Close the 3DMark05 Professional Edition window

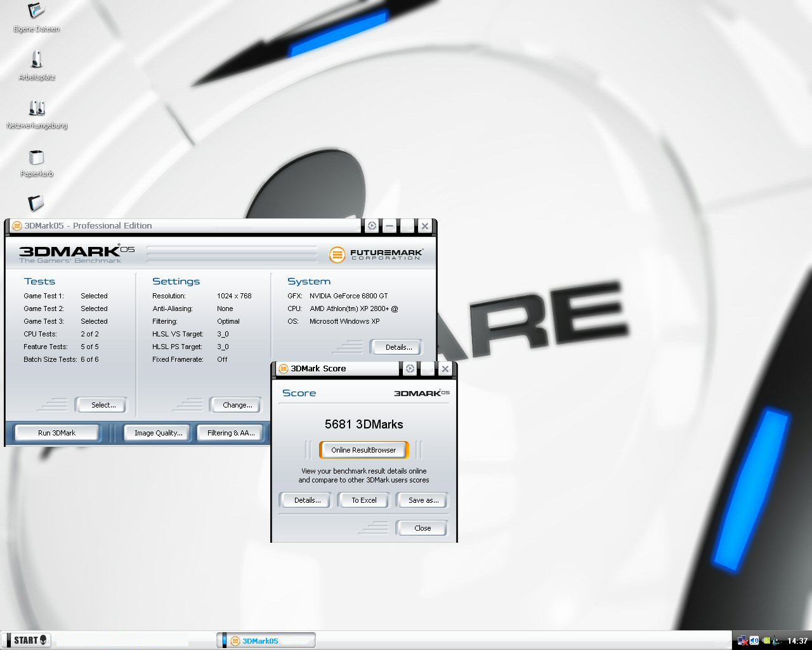(425, 226)
